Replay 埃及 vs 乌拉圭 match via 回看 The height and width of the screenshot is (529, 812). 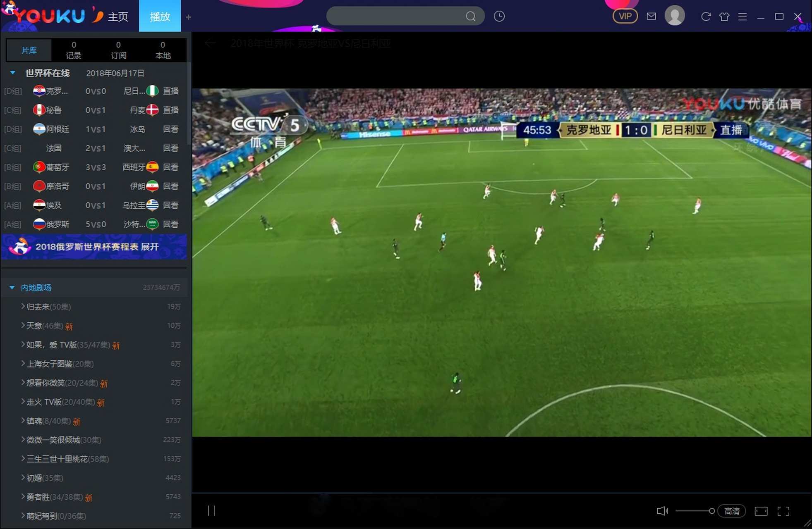(x=170, y=205)
